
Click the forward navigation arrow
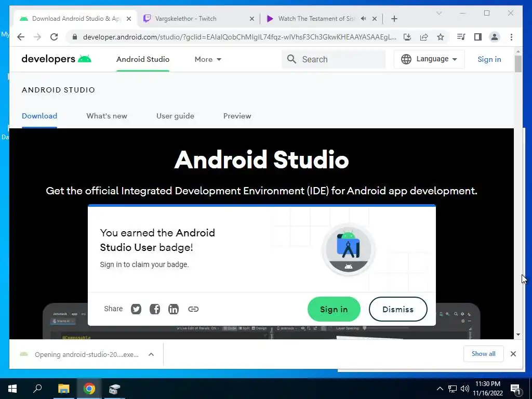click(x=37, y=37)
